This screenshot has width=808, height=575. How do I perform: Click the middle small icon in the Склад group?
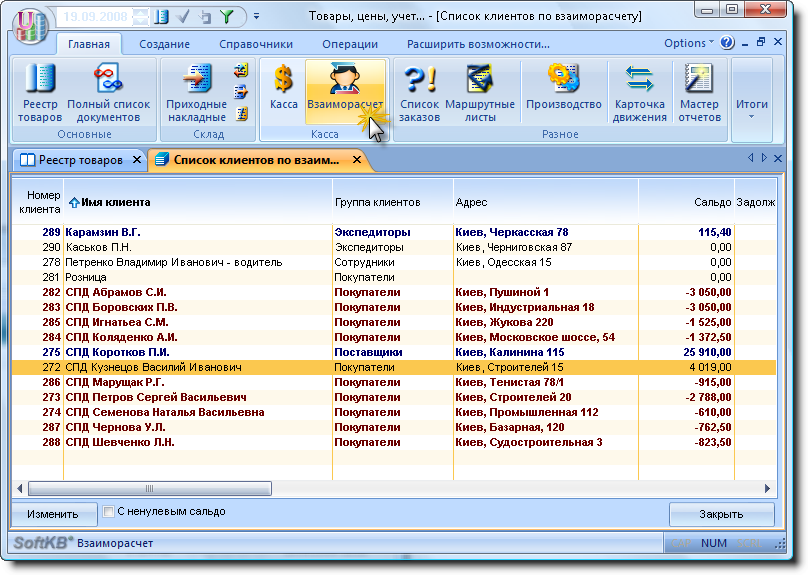coord(241,92)
